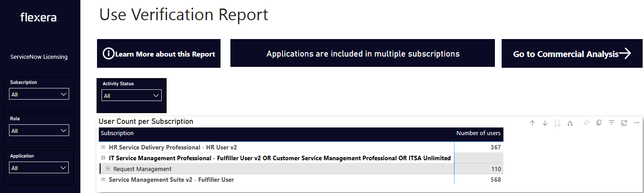This screenshot has width=644, height=193.
Task: Expand the Request Management row
Action: (x=108, y=169)
